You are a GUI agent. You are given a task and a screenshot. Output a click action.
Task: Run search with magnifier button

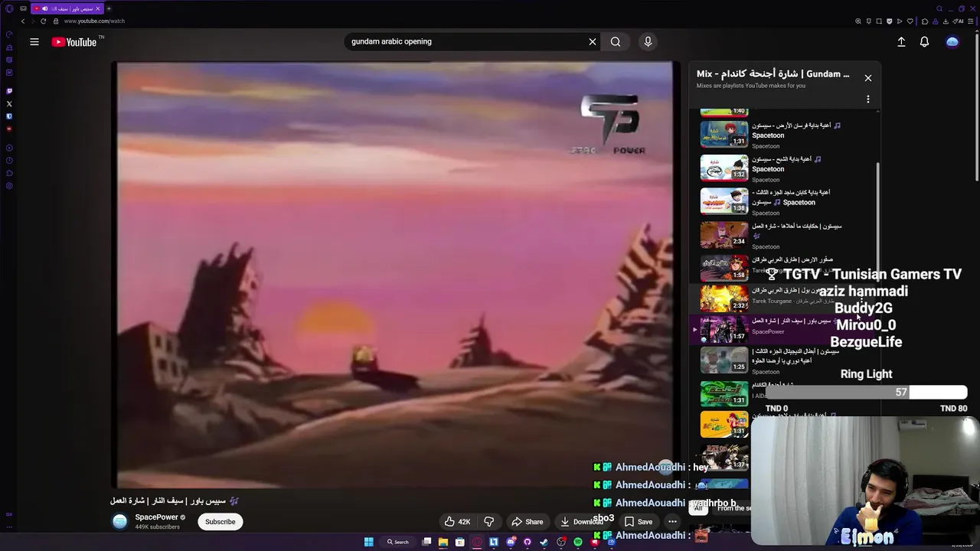[616, 42]
